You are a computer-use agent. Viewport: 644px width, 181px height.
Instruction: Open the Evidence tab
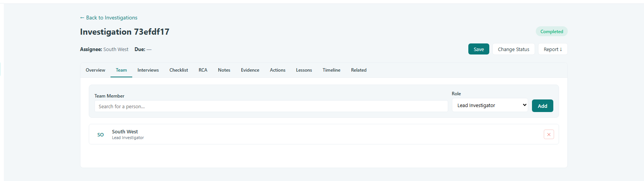click(x=250, y=70)
